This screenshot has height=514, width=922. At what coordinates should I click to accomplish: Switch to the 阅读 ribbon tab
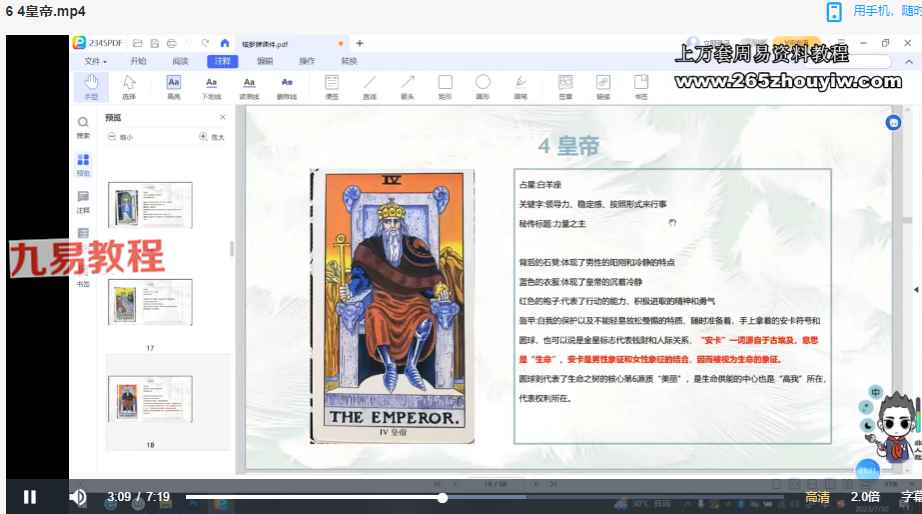180,61
